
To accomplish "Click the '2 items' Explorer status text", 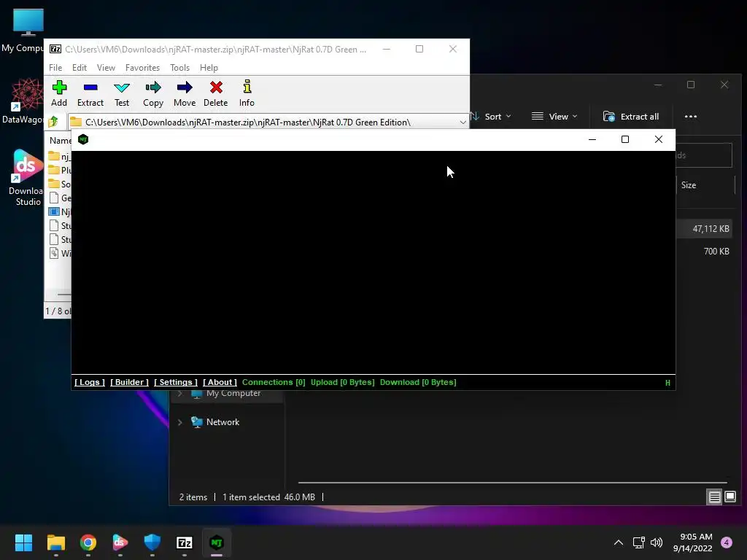I will tap(193, 497).
